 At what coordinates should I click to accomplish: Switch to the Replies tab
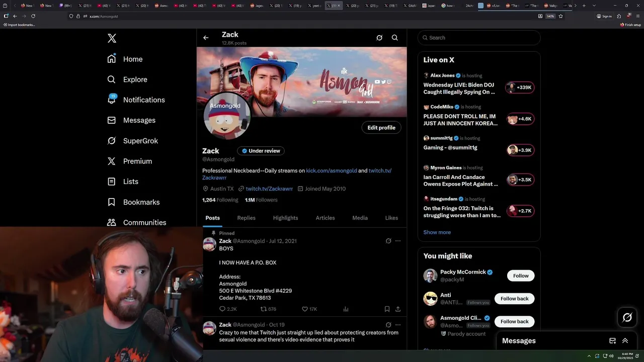[247, 218]
